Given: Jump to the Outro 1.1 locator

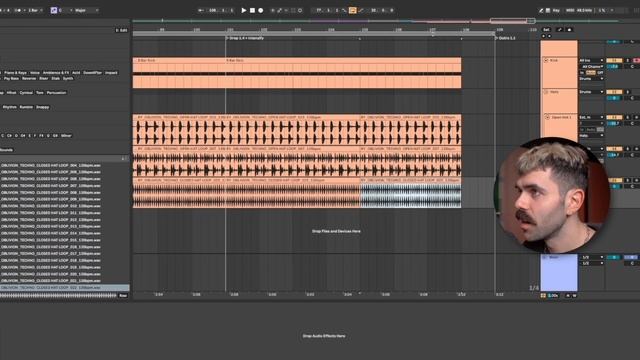Looking at the screenshot, I should (x=506, y=38).
